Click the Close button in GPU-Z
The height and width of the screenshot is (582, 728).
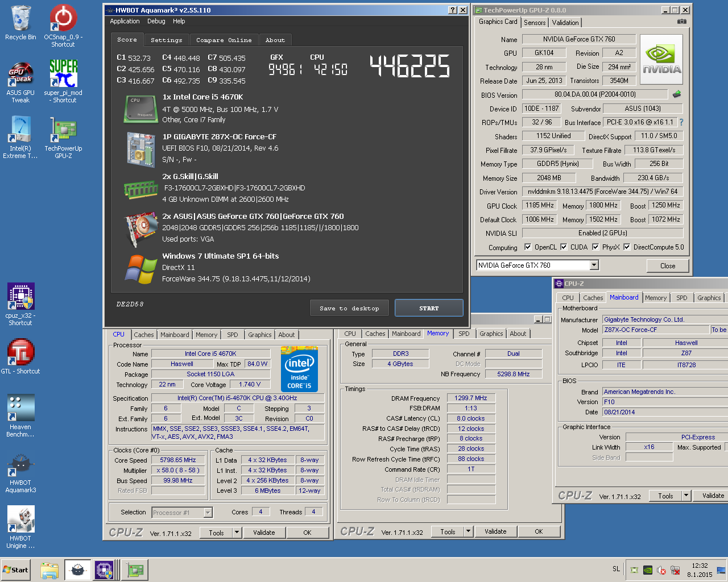(668, 265)
